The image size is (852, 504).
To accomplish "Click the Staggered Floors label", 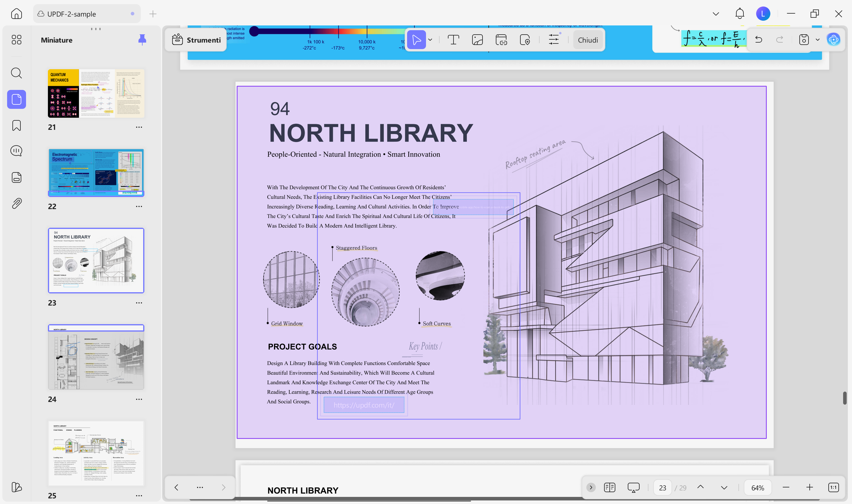I will (356, 248).
